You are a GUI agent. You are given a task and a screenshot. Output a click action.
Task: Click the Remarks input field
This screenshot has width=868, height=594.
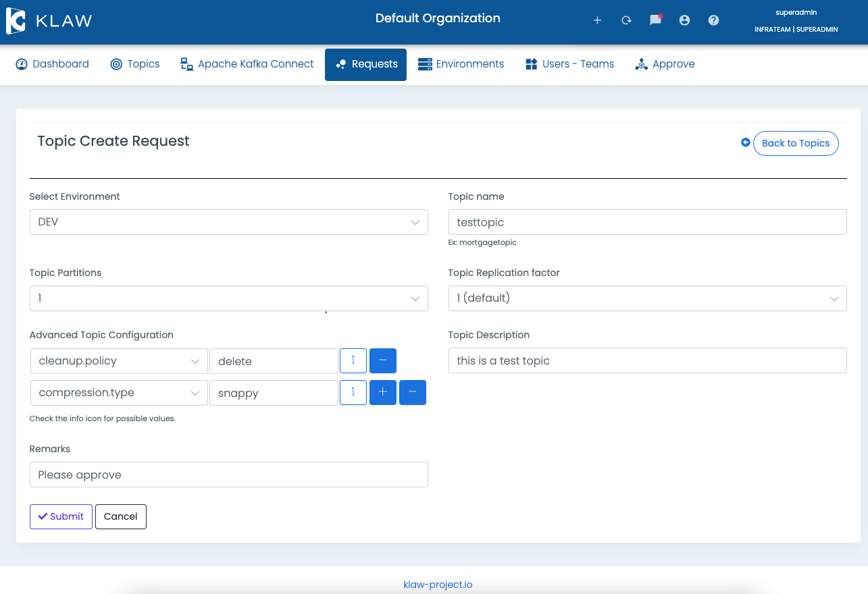tap(228, 475)
